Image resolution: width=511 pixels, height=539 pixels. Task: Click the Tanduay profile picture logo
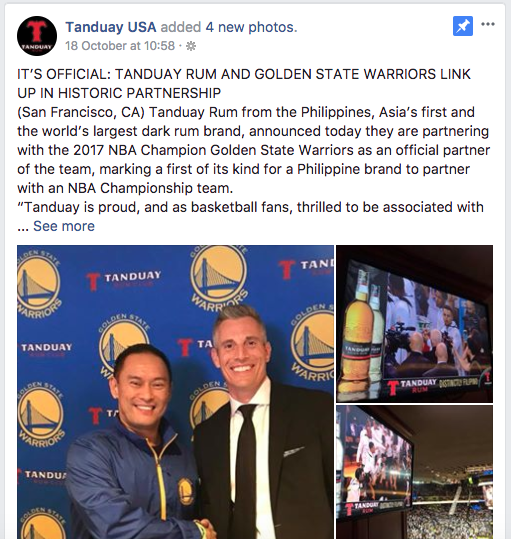[37, 36]
